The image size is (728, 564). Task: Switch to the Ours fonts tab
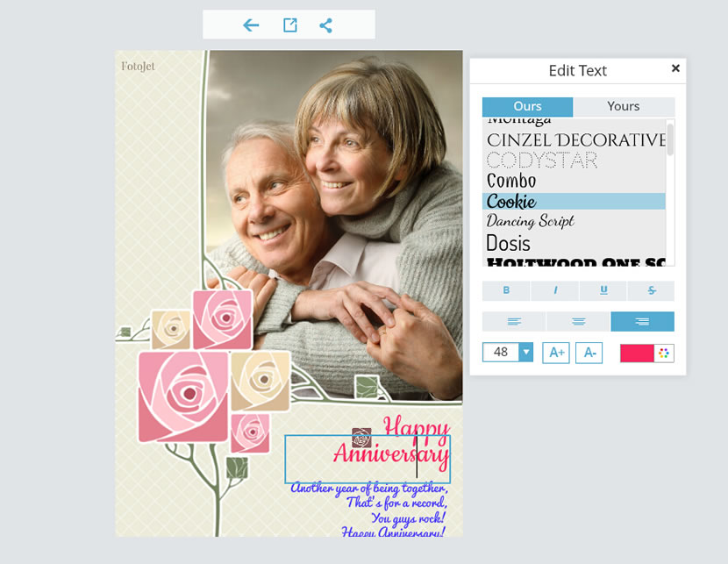coord(527,106)
